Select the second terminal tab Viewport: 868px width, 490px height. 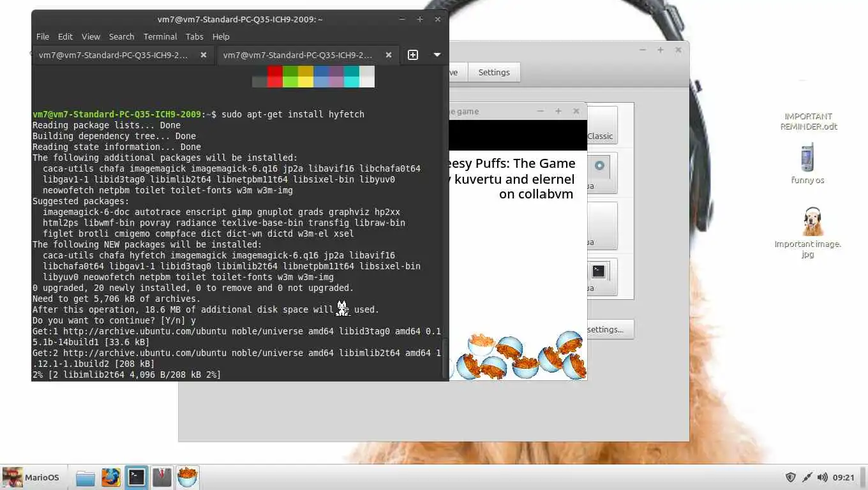point(308,55)
